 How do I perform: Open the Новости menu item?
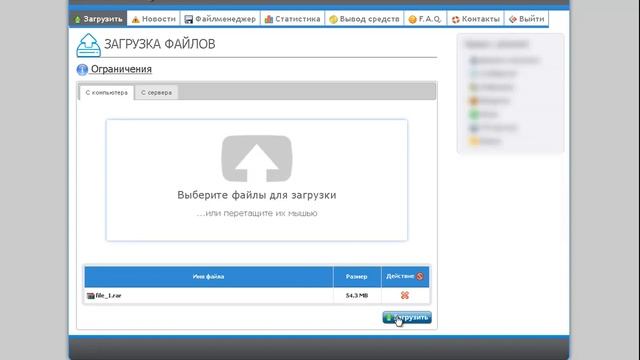tap(153, 19)
